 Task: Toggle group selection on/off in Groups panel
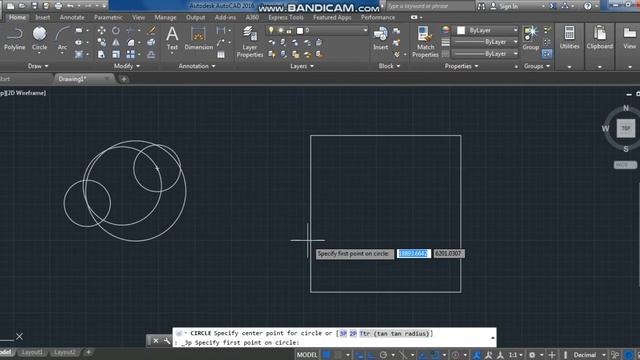coord(547,54)
